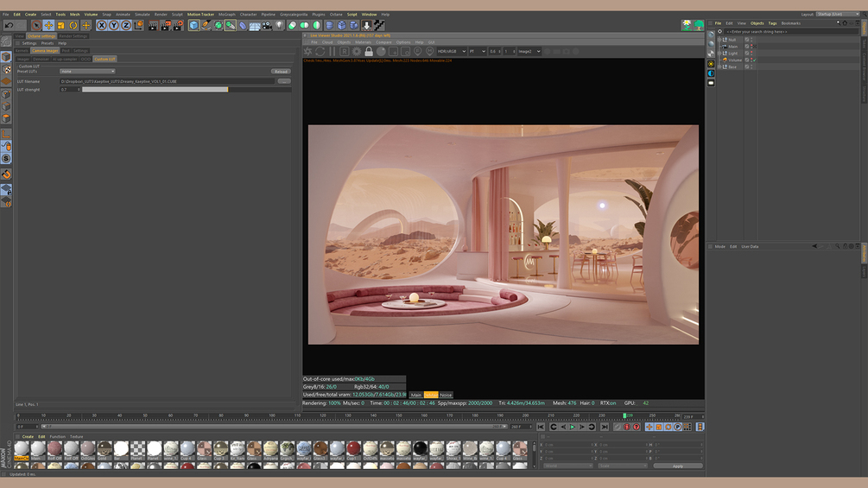The width and height of the screenshot is (868, 488).
Task: Open Live Viewer settings gear
Action: (357, 52)
